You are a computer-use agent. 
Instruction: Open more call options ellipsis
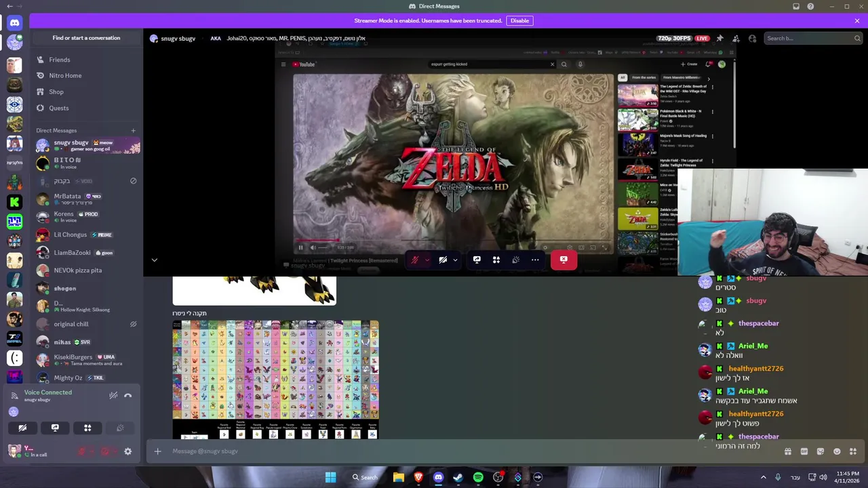click(x=535, y=260)
